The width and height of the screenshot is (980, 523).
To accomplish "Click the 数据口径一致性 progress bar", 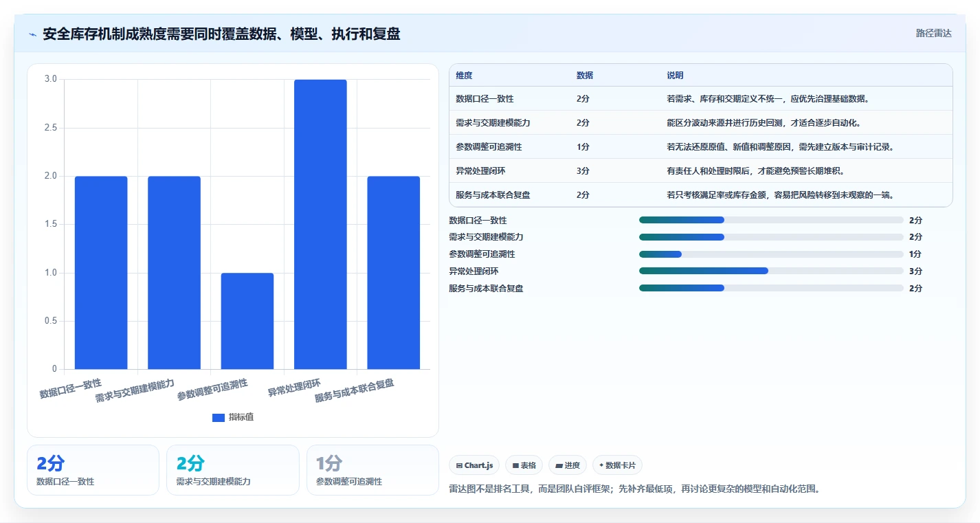I will coord(771,220).
